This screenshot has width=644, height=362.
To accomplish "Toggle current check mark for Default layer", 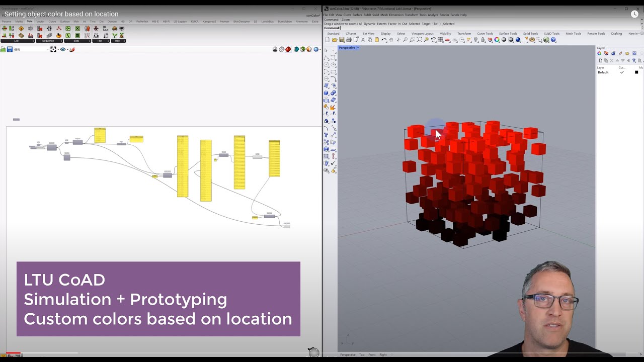I will tap(622, 72).
